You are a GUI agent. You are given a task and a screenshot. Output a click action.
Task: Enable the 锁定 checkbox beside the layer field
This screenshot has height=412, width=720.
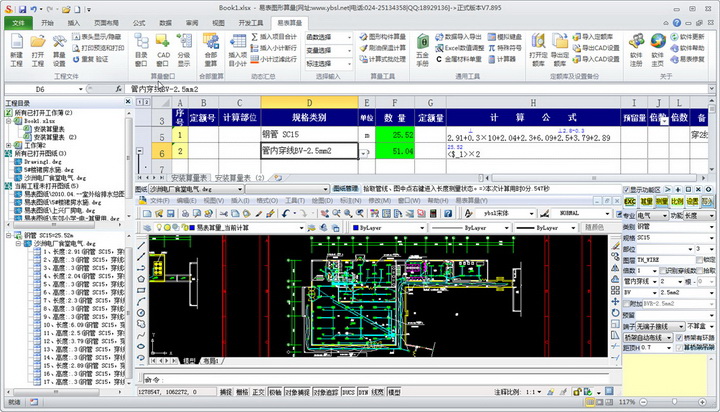point(697,258)
